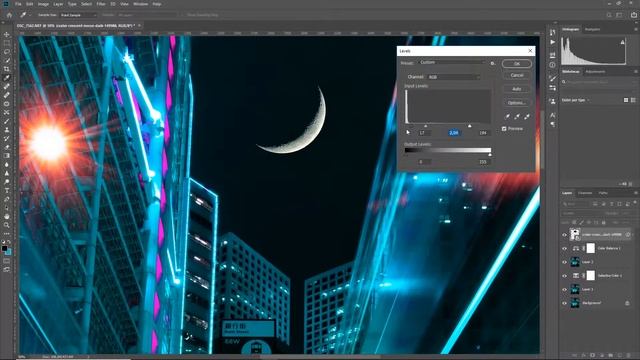640x360 pixels.
Task: Select the Hand tool
Action: tap(7, 216)
